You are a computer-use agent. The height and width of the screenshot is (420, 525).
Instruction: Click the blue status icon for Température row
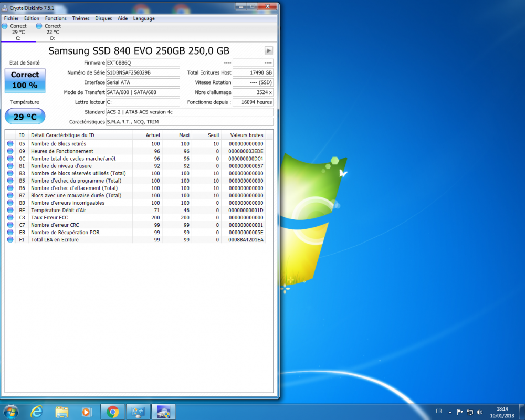(10, 210)
